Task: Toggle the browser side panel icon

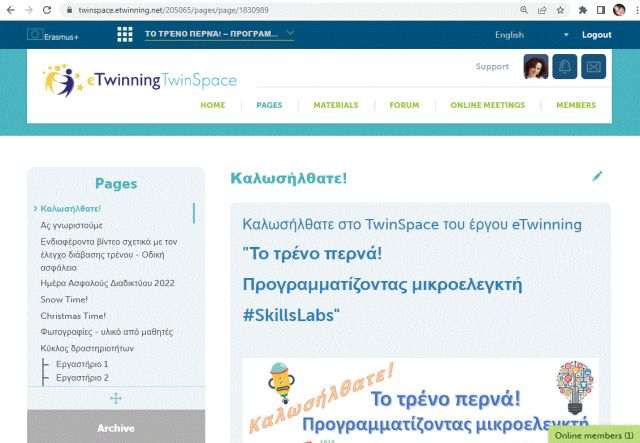Action: pyautogui.click(x=601, y=10)
